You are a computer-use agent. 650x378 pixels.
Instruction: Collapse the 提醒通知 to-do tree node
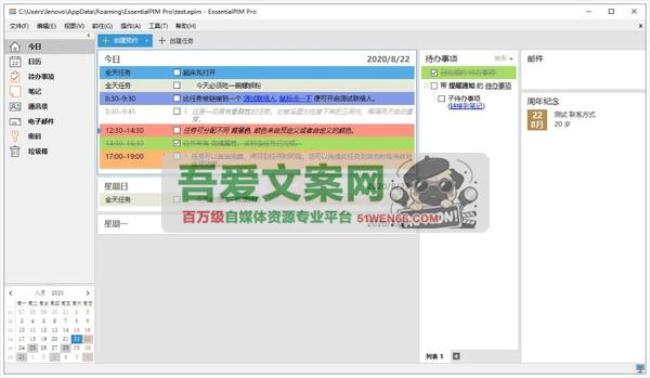point(426,86)
